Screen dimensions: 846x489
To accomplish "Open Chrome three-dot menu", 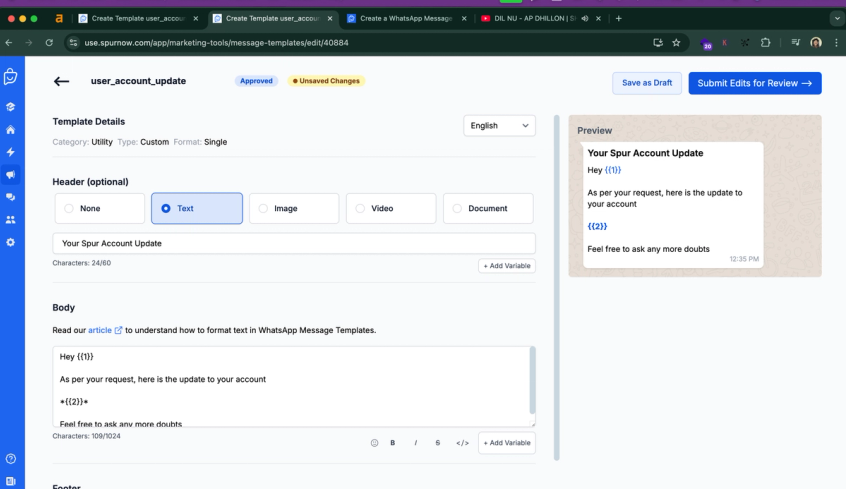I will click(836, 43).
